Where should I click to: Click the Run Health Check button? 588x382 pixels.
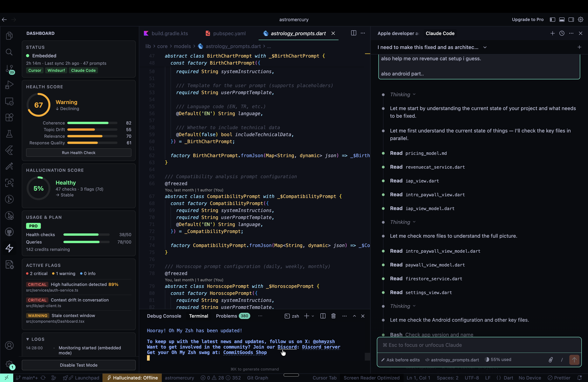tap(79, 152)
